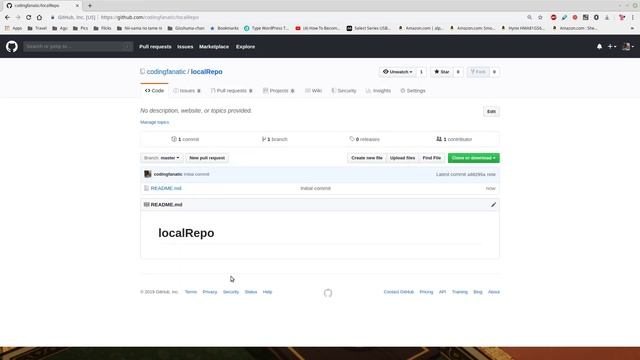View the 0 releases page
Image resolution: width=640 pixels, height=360 pixels.
364,139
